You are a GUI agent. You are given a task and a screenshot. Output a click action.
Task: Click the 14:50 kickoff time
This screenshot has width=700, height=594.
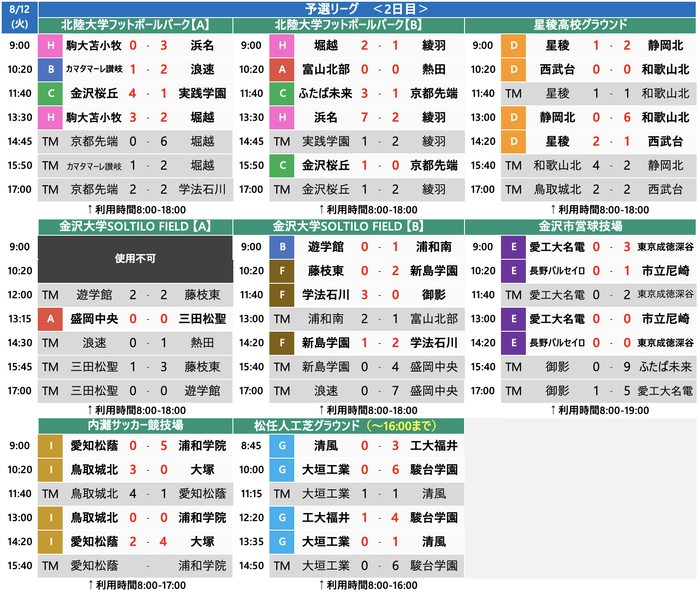point(251,566)
